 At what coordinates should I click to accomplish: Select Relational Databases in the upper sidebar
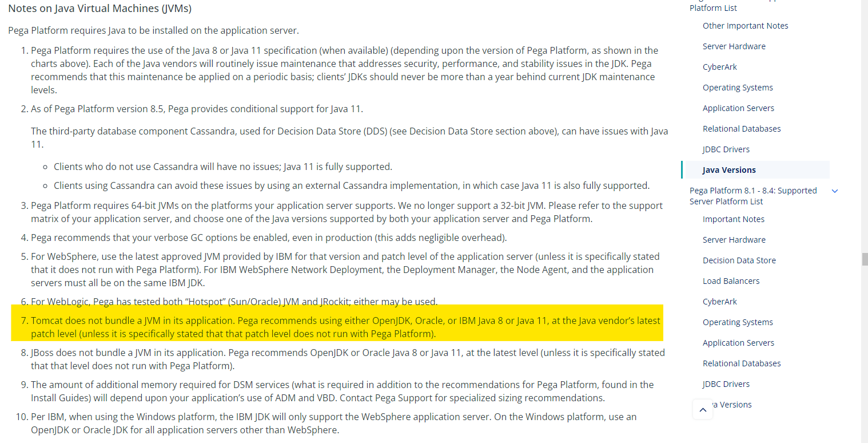click(x=742, y=128)
